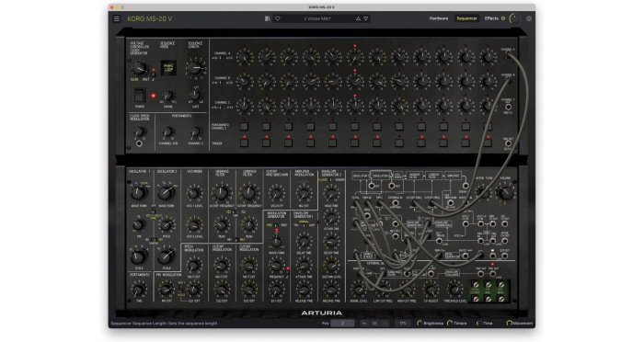Click the undo arrow in bottom bar
The height and width of the screenshot is (342, 644).
pos(364,323)
